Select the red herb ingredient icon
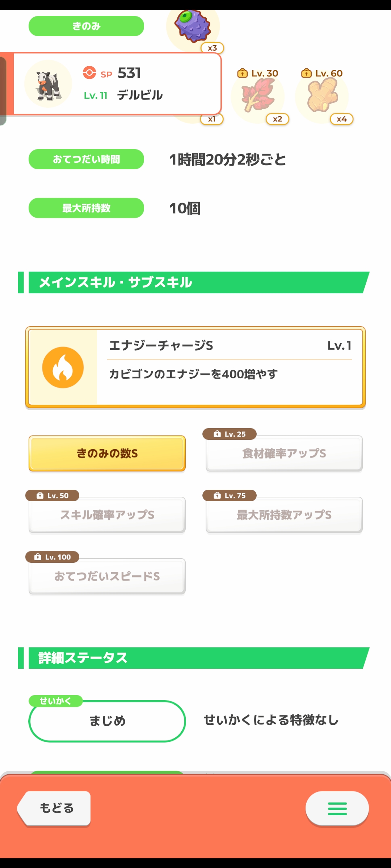The image size is (391, 868). point(258,95)
